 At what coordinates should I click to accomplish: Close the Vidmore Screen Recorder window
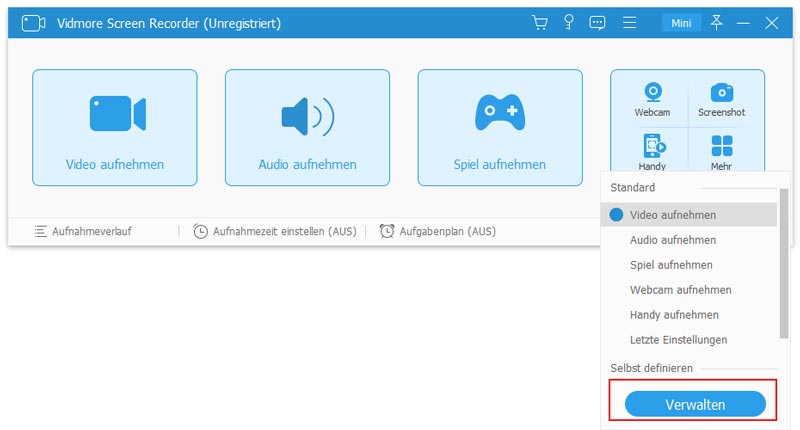coord(771,23)
